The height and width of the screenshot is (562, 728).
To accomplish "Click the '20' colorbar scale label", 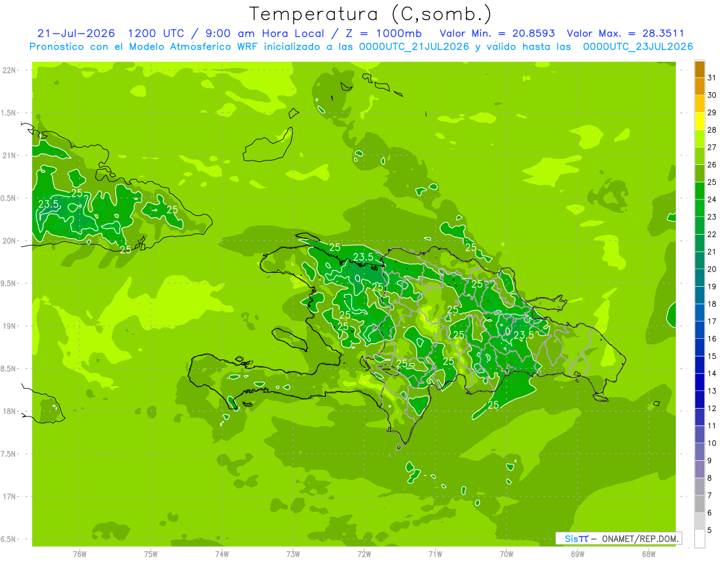I will (x=712, y=269).
